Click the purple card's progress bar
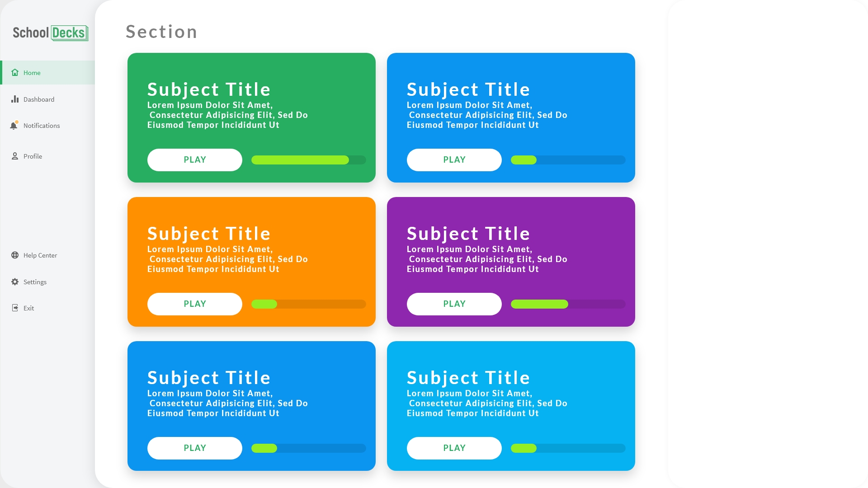The image size is (868, 488). click(568, 304)
